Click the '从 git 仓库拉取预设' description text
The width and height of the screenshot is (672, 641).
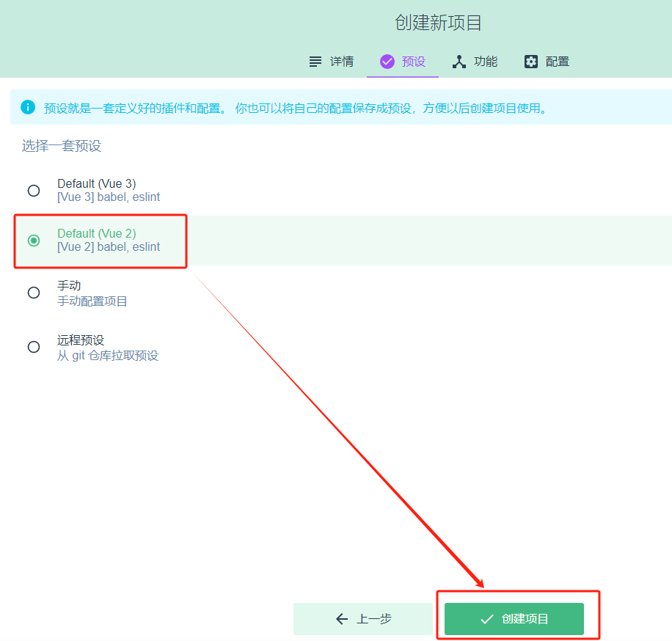coord(108,356)
